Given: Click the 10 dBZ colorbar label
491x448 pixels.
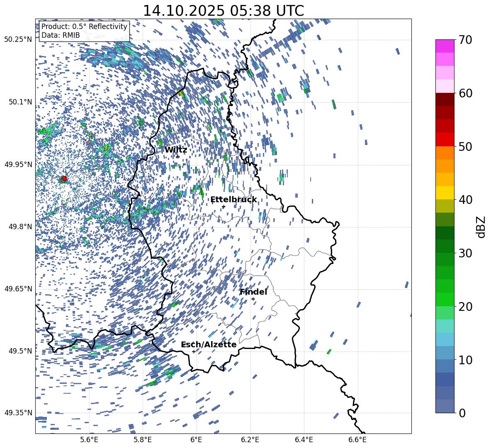Looking at the screenshot, I should pyautogui.click(x=465, y=360).
